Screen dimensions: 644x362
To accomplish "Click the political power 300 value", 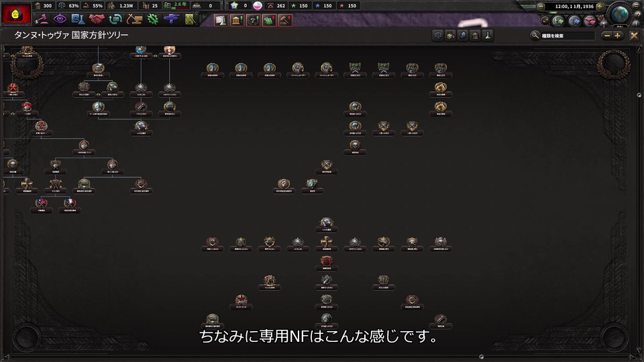I will coord(44,6).
